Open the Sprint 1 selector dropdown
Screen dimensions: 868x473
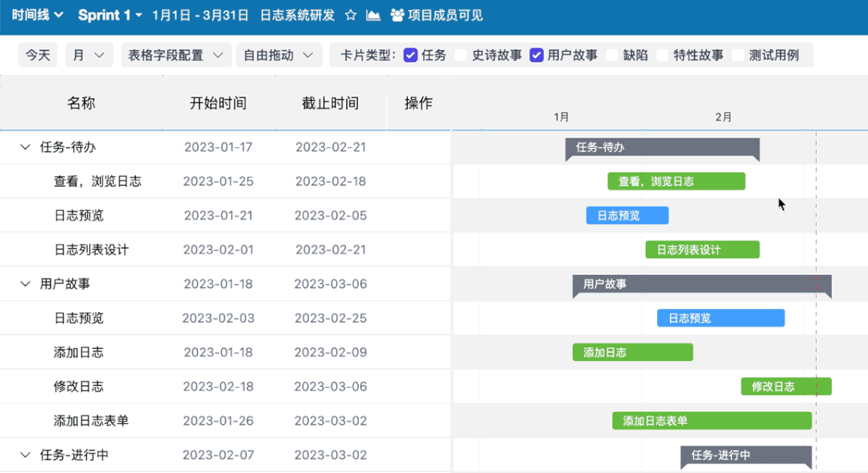pyautogui.click(x=109, y=15)
